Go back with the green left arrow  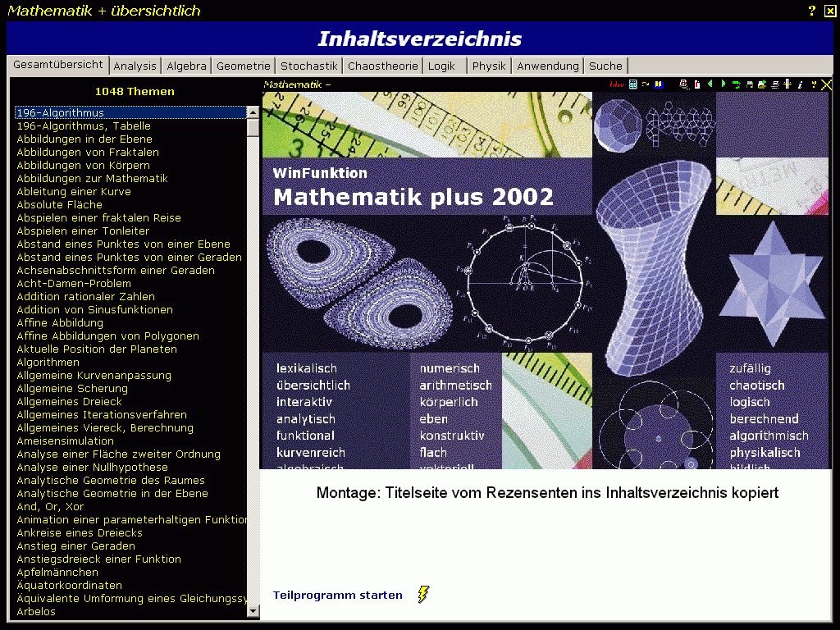710,84
